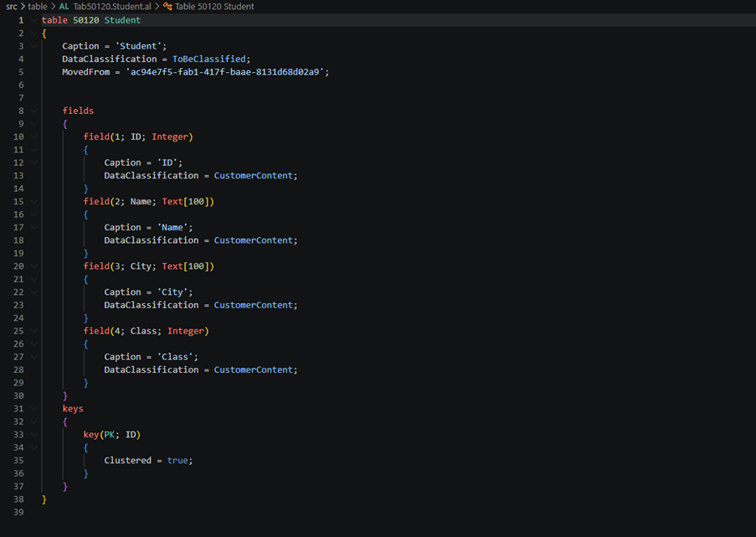This screenshot has height=537, width=756.
Task: Click the 'Student' caption string on line 3
Action: [x=138, y=46]
